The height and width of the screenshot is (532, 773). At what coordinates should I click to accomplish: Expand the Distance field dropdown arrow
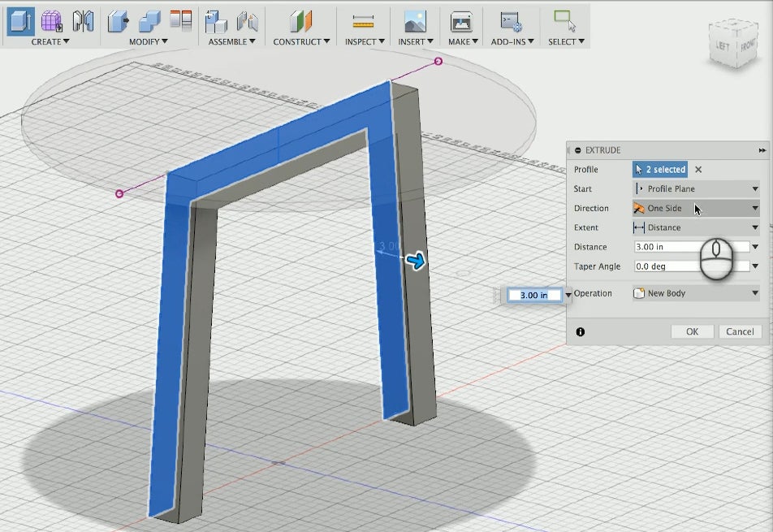(x=755, y=247)
